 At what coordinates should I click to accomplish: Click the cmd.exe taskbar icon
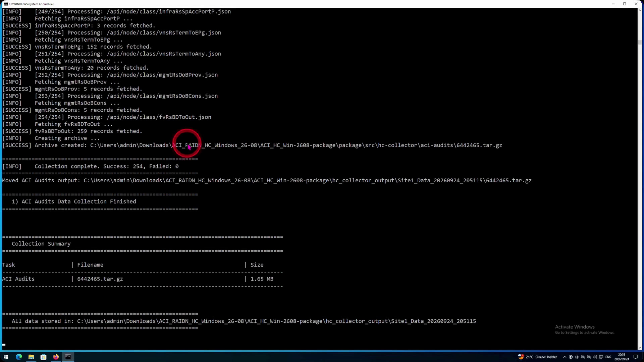point(68,357)
